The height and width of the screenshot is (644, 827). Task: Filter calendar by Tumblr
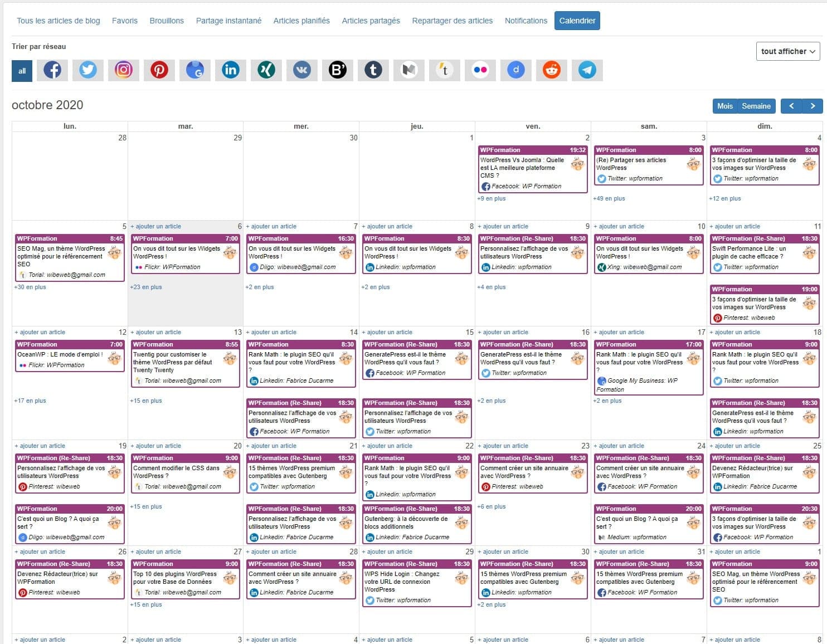pyautogui.click(x=373, y=70)
